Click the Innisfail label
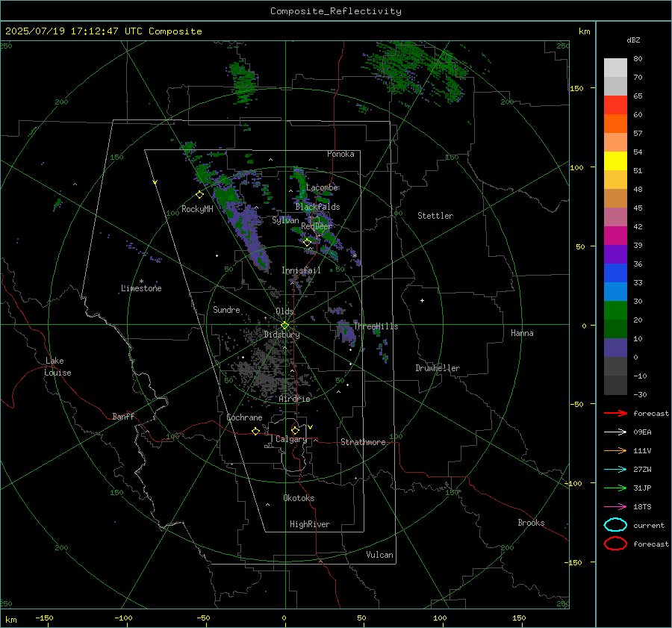The image size is (672, 628). (x=301, y=270)
